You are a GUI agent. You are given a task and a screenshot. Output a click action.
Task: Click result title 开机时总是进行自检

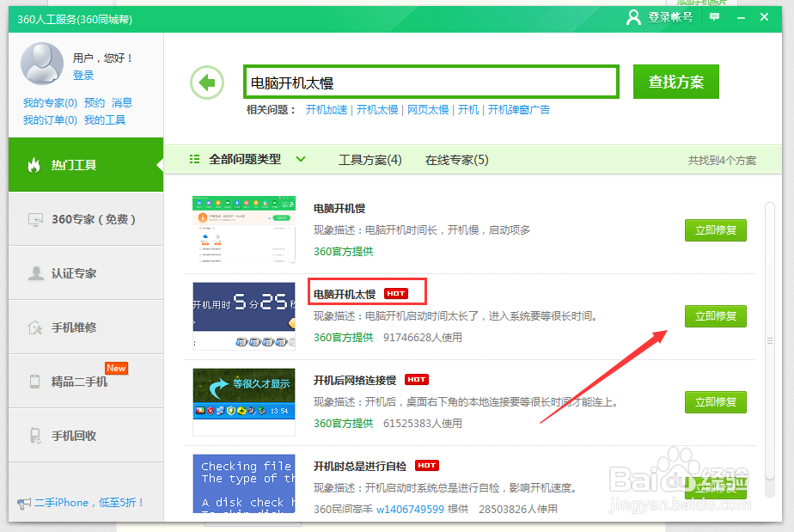(360, 466)
